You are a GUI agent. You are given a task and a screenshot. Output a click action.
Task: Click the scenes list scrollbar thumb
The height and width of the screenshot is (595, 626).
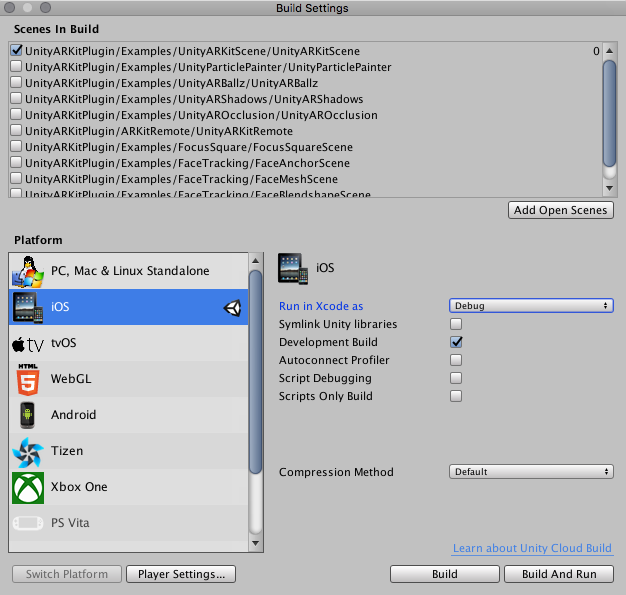(x=609, y=113)
